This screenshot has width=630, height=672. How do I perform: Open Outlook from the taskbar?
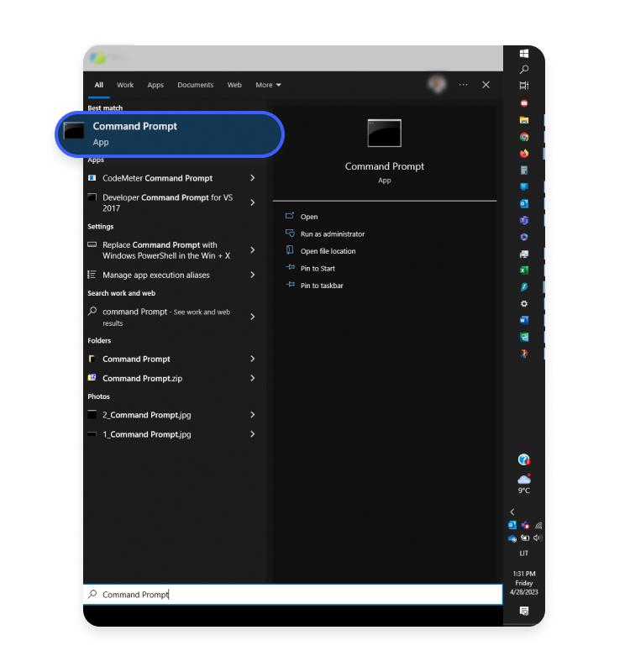pyautogui.click(x=523, y=203)
